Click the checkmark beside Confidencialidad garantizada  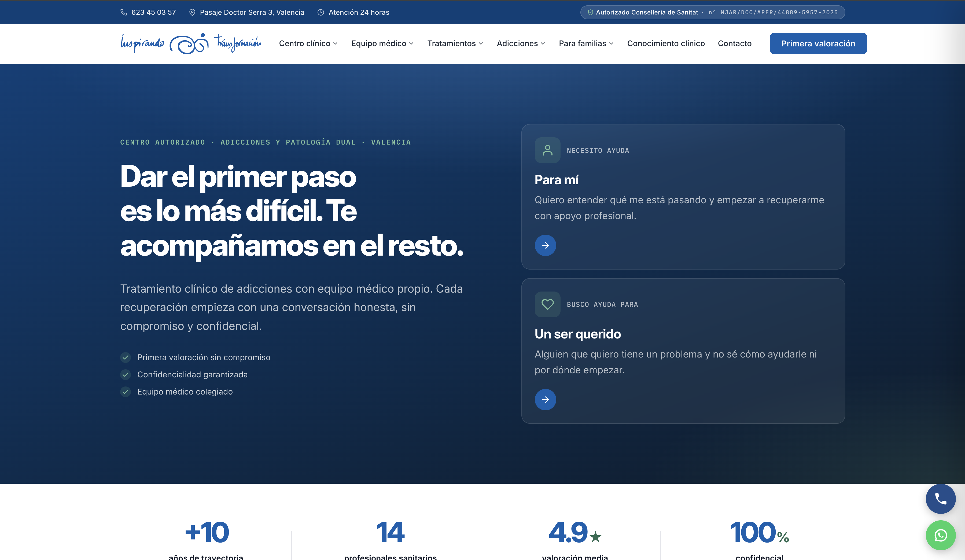126,375
